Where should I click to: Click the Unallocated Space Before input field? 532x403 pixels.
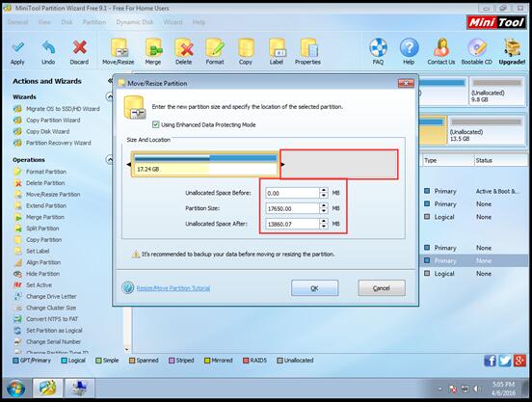point(292,193)
